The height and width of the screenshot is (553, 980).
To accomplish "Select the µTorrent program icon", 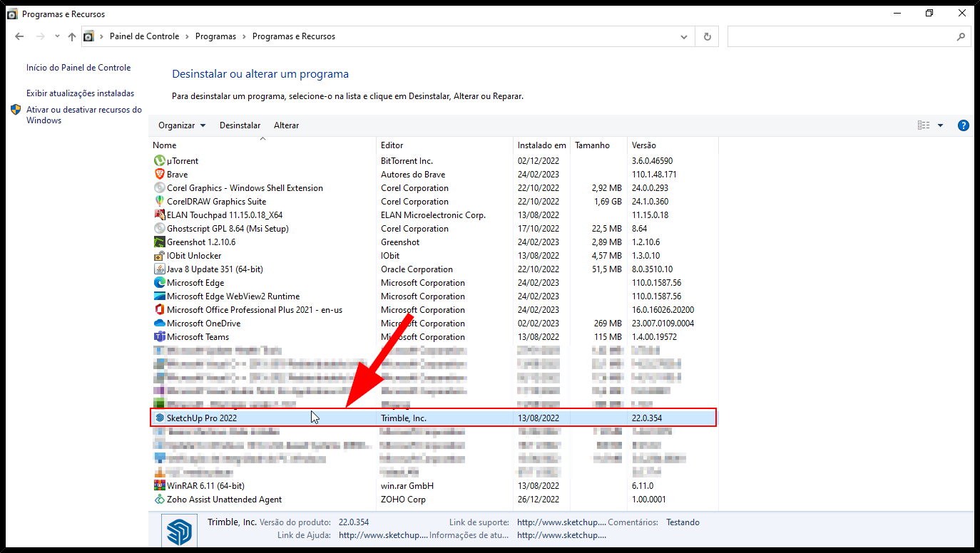I will click(160, 161).
